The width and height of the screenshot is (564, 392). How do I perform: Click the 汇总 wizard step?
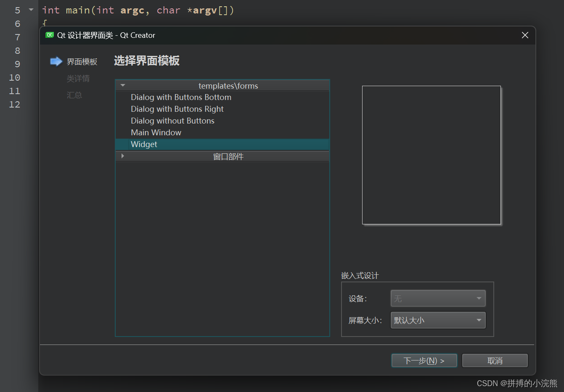coord(74,95)
